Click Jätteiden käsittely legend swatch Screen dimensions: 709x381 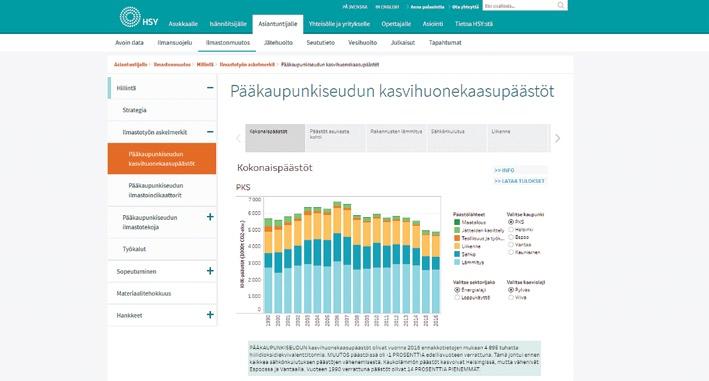tap(457, 230)
